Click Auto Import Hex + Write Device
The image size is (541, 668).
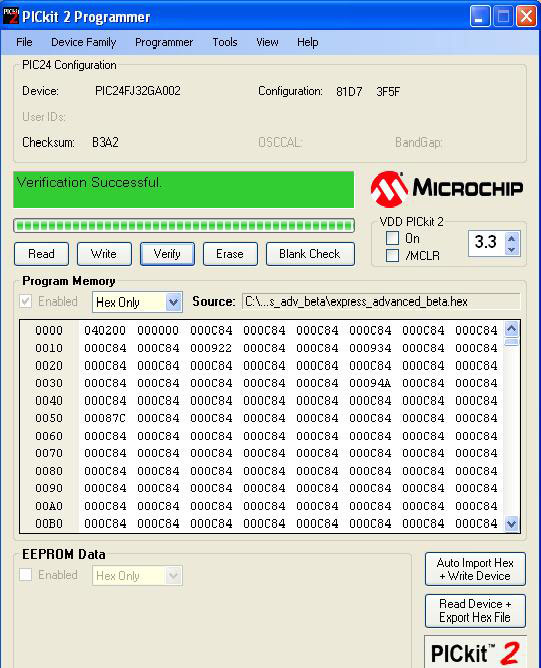[475, 569]
